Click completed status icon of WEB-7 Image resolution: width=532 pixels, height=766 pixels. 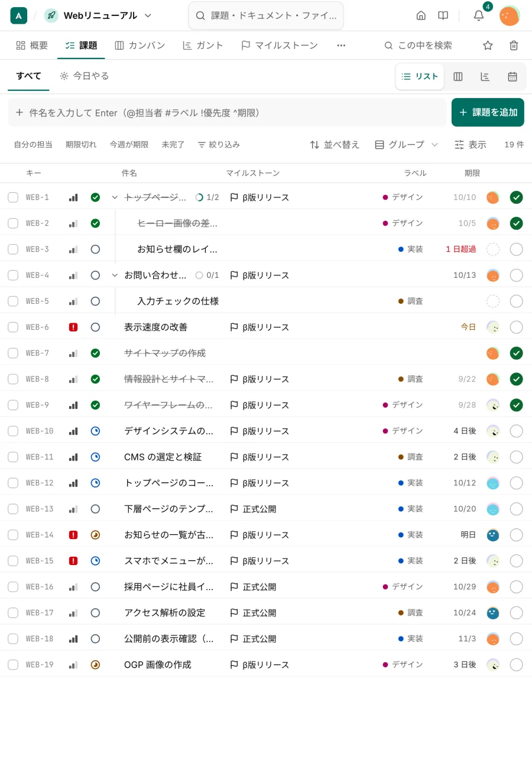95,353
